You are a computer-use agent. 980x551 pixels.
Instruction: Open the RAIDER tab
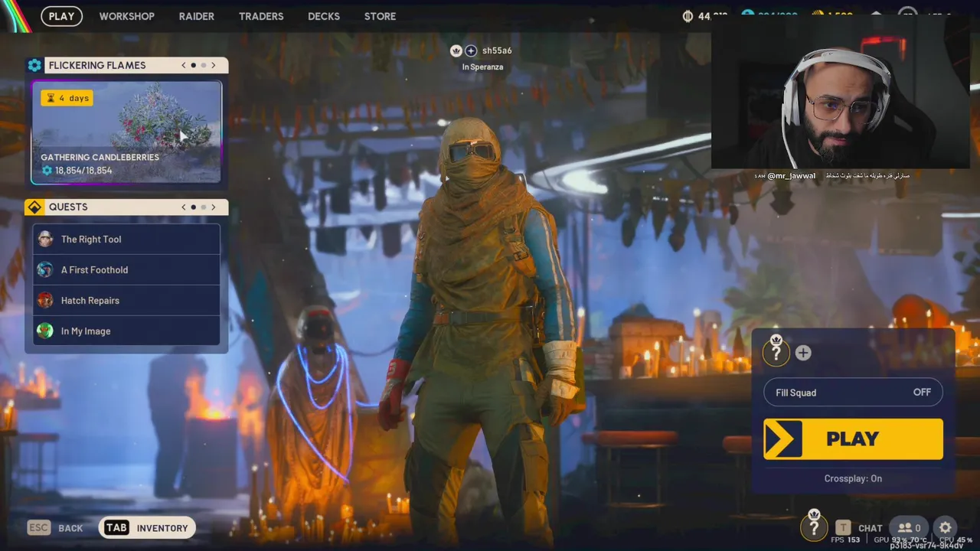(197, 16)
